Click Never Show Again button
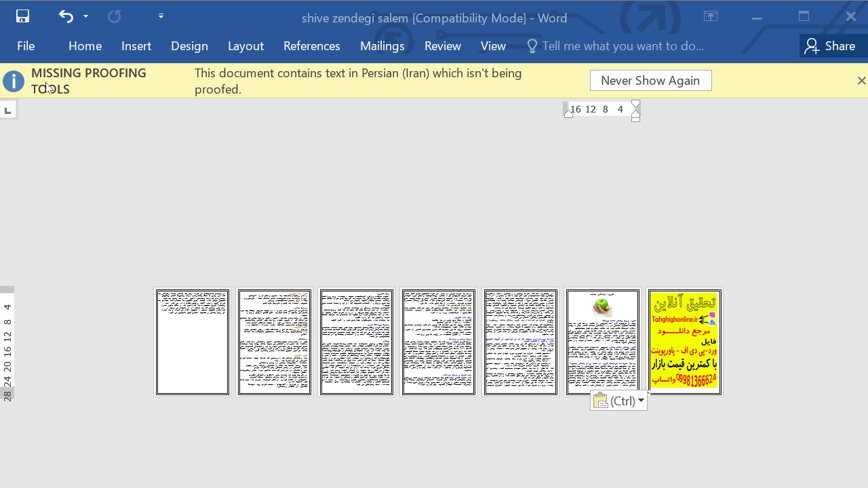Image resolution: width=868 pixels, height=488 pixels. click(650, 81)
